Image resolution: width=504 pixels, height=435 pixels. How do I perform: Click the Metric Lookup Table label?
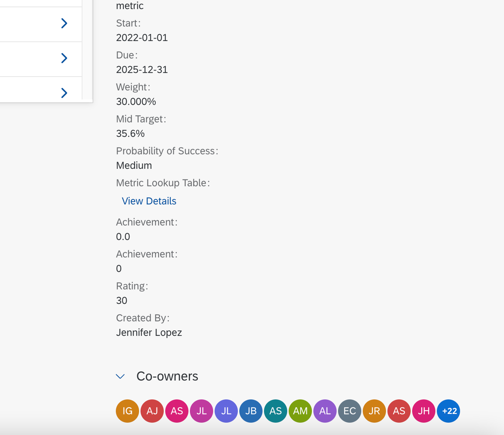click(x=163, y=183)
